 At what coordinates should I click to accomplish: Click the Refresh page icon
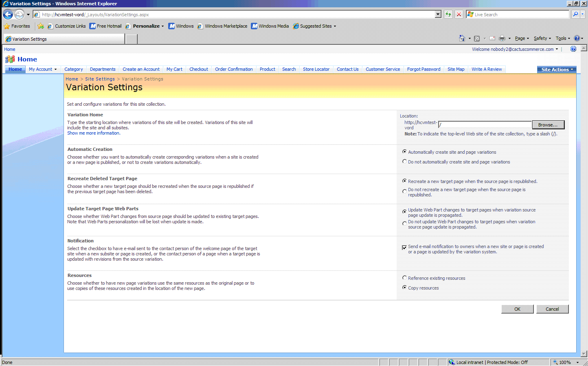448,14
